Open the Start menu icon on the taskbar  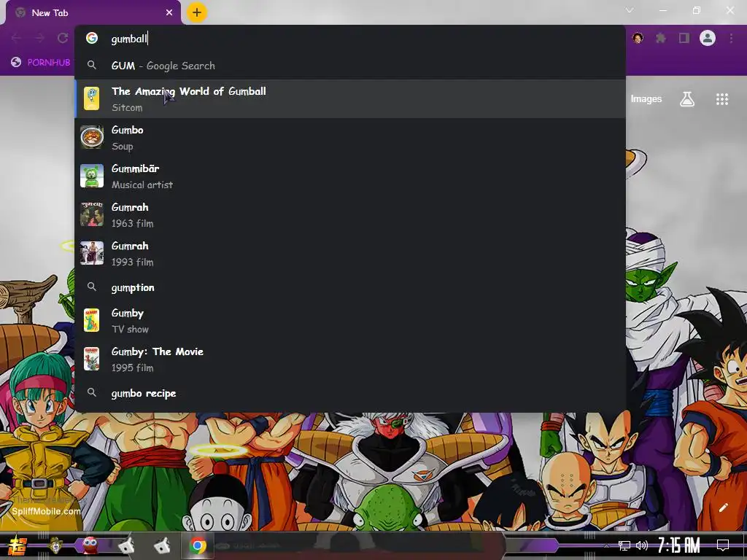click(18, 545)
